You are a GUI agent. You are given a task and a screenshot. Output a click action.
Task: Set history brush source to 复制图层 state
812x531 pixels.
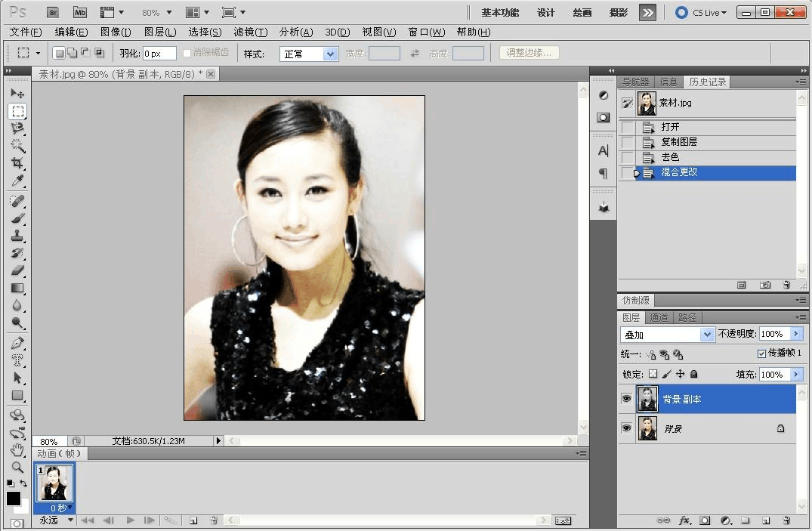tap(628, 142)
